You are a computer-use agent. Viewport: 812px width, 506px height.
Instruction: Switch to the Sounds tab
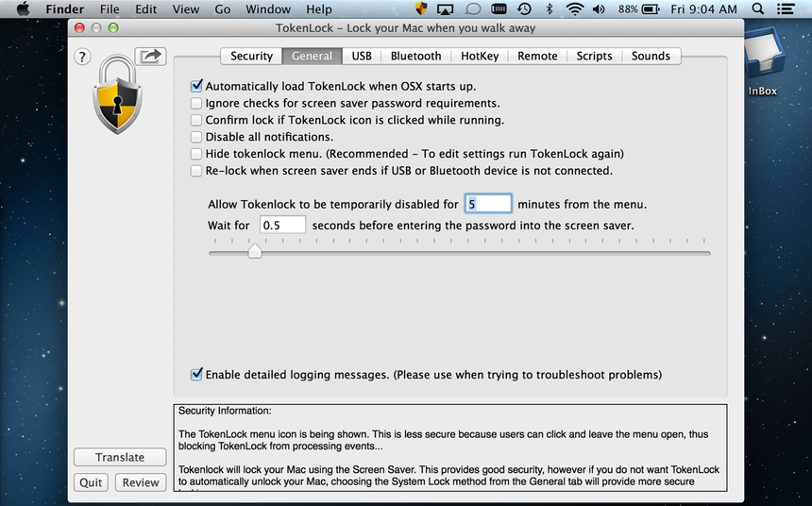pos(651,56)
